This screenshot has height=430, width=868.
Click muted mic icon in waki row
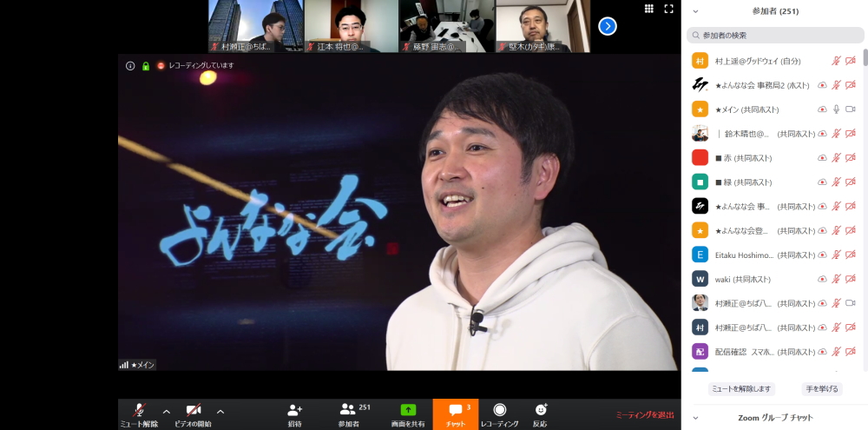pos(837,279)
